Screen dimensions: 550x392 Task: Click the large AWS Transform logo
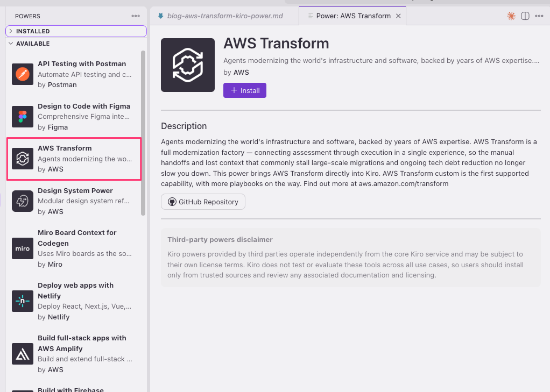click(x=188, y=65)
